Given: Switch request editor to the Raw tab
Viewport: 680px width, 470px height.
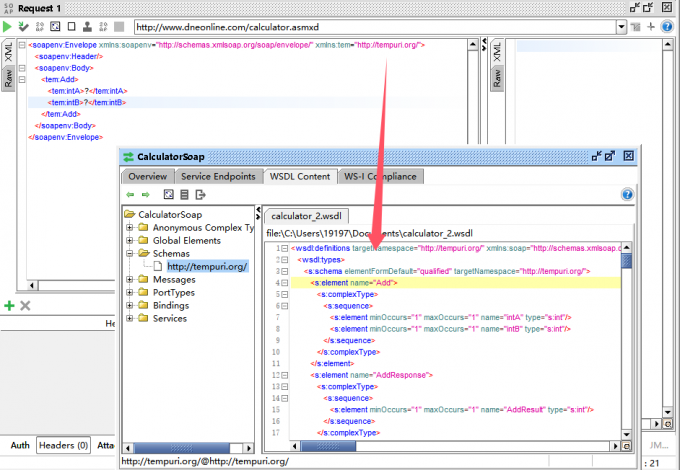Looking at the screenshot, I should pos(8,78).
